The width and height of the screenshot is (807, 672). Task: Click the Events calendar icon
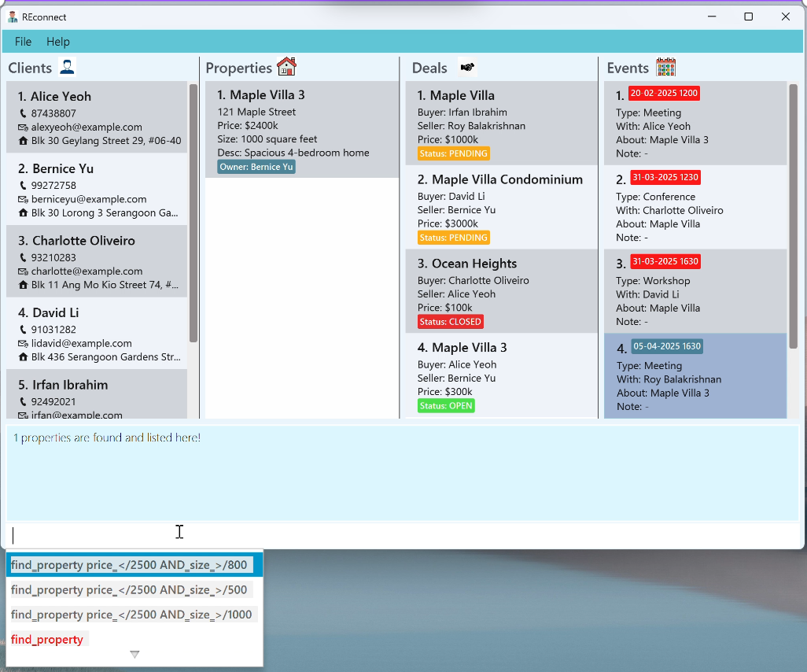coord(665,67)
